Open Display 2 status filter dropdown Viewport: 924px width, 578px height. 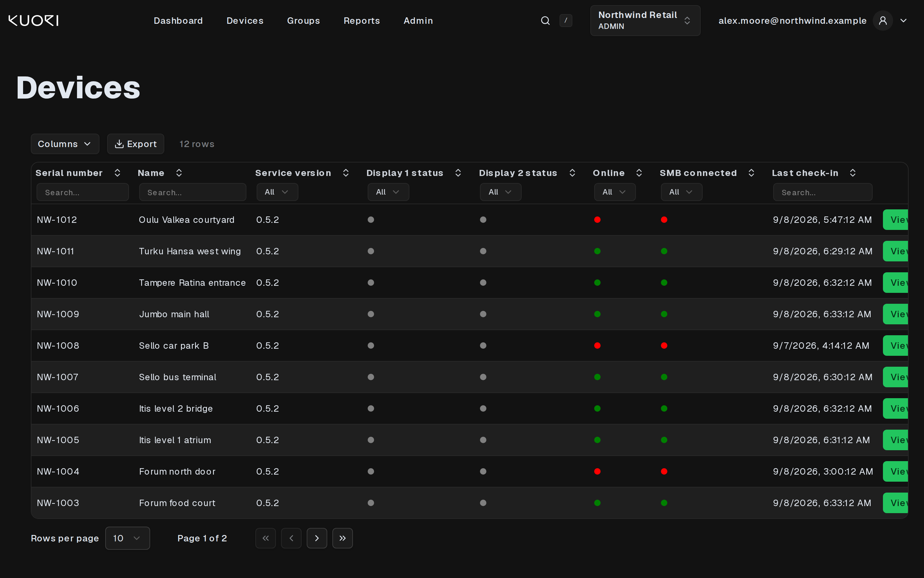pos(501,192)
